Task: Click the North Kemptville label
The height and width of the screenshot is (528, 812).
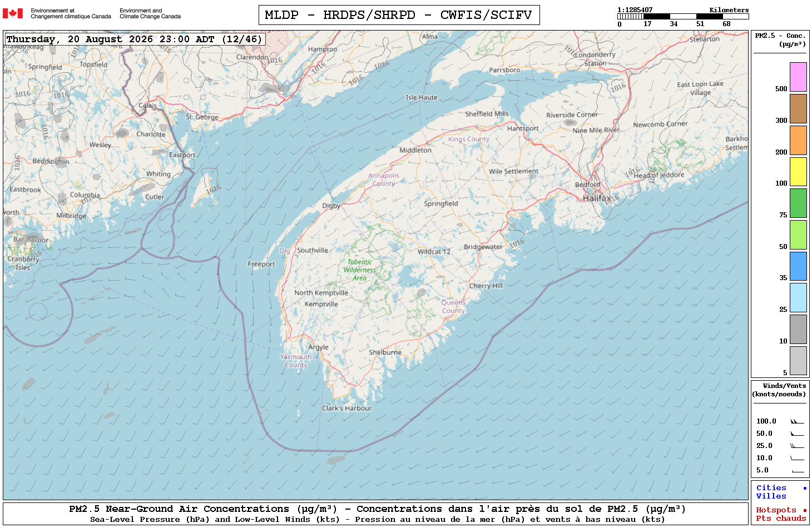Action: (321, 293)
